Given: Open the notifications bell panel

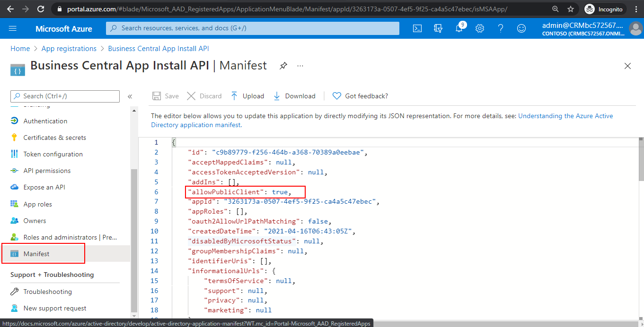Looking at the screenshot, I should click(x=459, y=28).
